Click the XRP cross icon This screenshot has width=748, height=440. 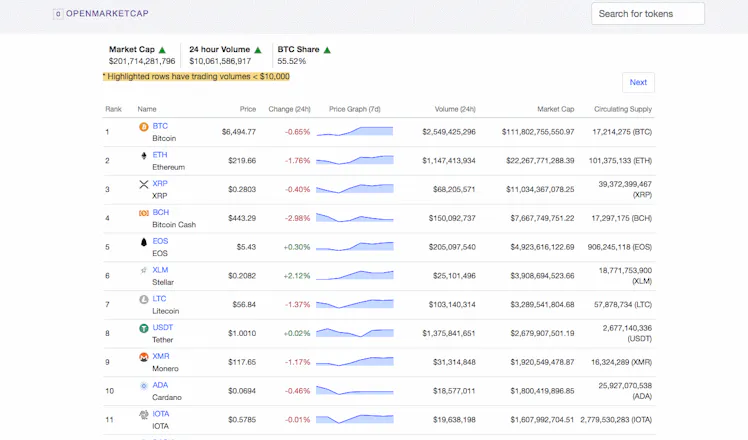pyautogui.click(x=144, y=184)
